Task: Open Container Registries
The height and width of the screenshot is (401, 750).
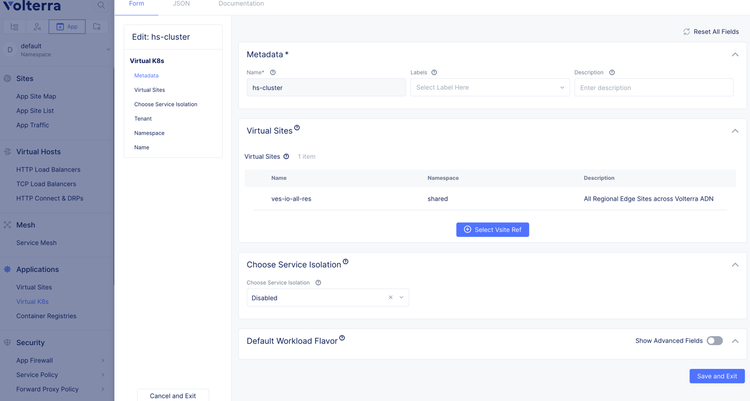Action: coord(46,316)
